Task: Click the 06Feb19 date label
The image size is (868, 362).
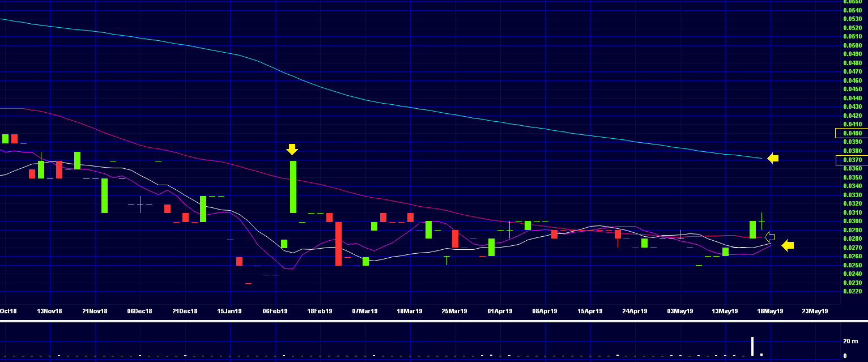Action: [275, 311]
